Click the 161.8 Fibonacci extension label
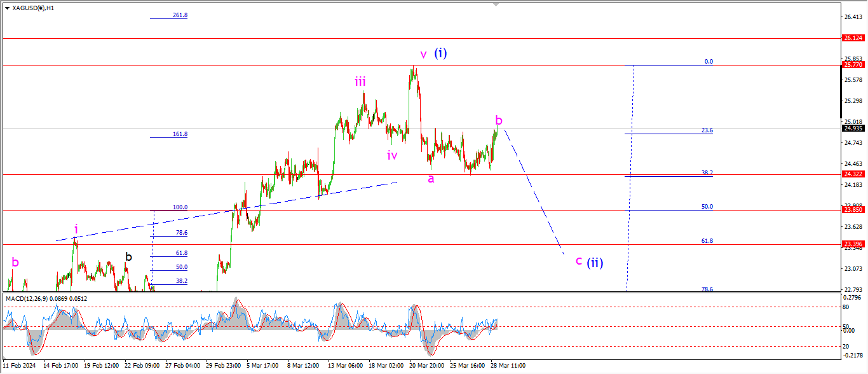The image size is (868, 374). [180, 134]
